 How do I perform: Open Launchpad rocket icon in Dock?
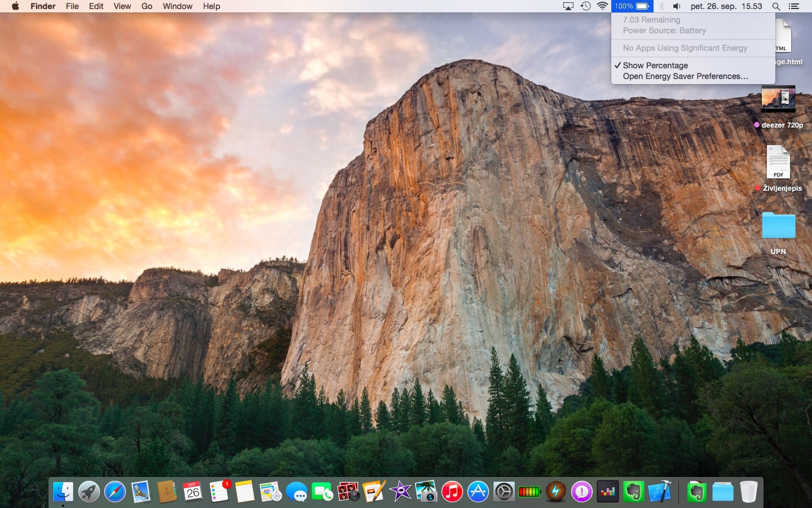click(x=89, y=492)
